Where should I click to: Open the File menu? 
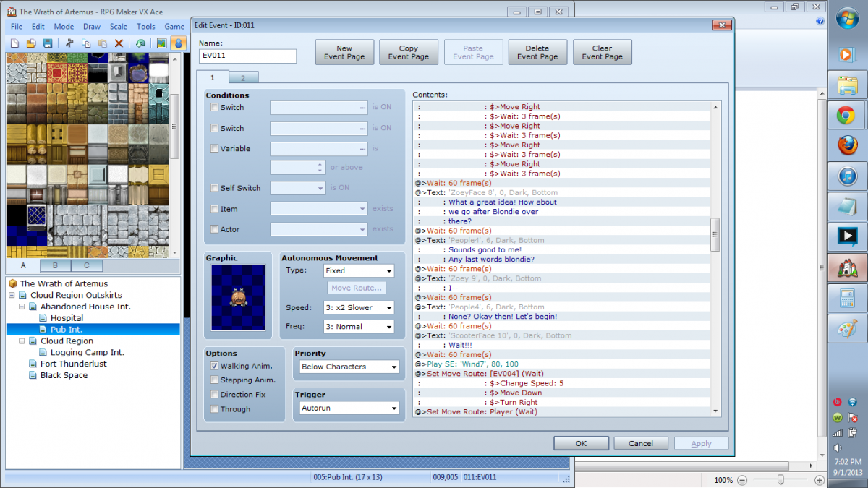tap(17, 27)
